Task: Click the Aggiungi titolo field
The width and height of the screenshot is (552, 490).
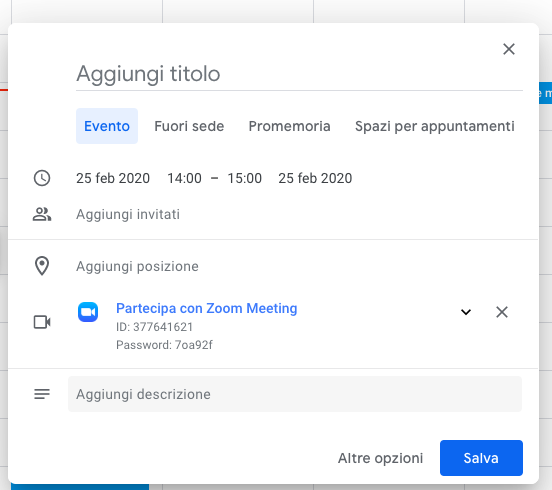Action: (299, 74)
